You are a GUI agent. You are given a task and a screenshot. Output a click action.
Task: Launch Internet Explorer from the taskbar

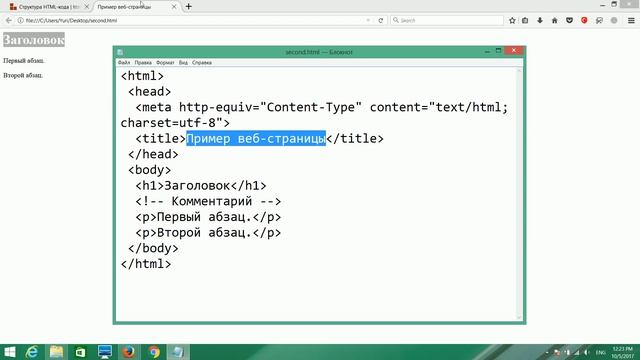coord(32,352)
